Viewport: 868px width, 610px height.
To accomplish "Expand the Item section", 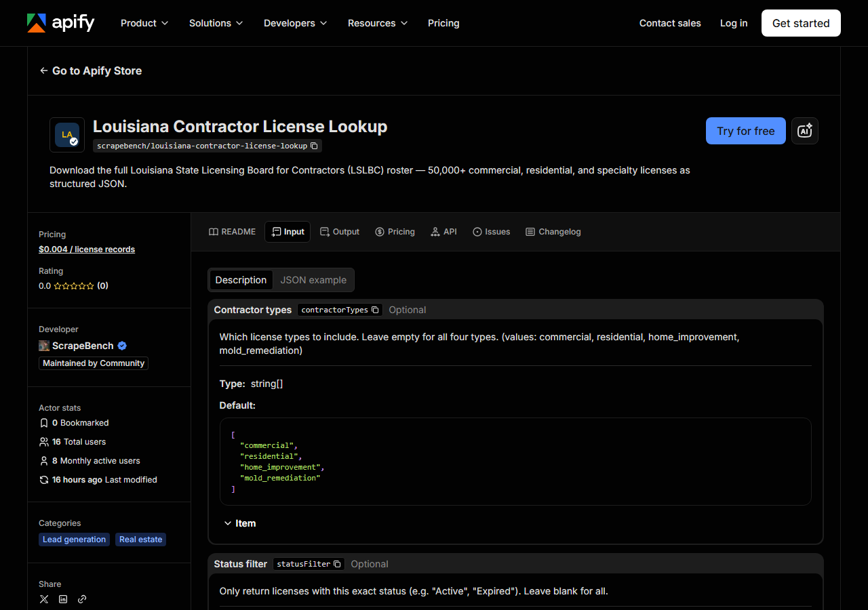I will (x=239, y=523).
